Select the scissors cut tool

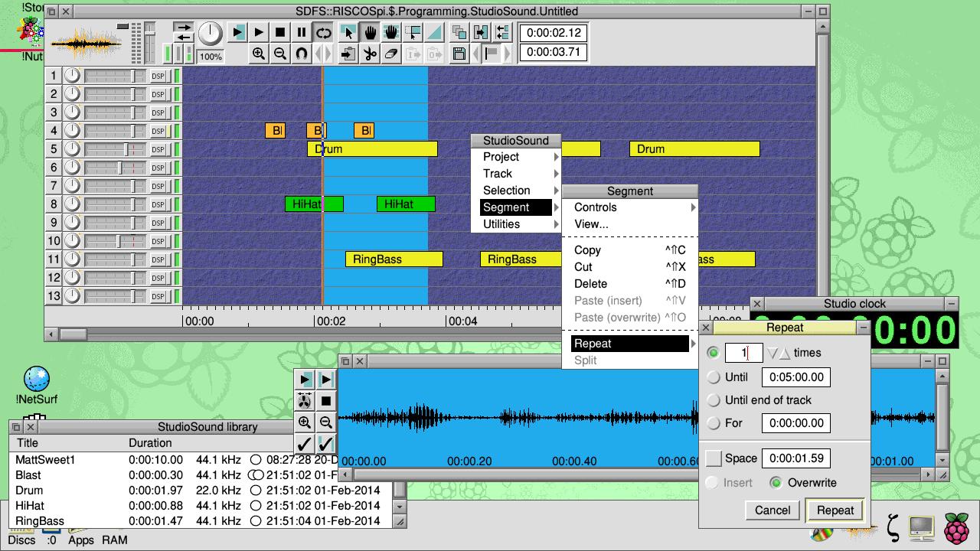click(370, 54)
